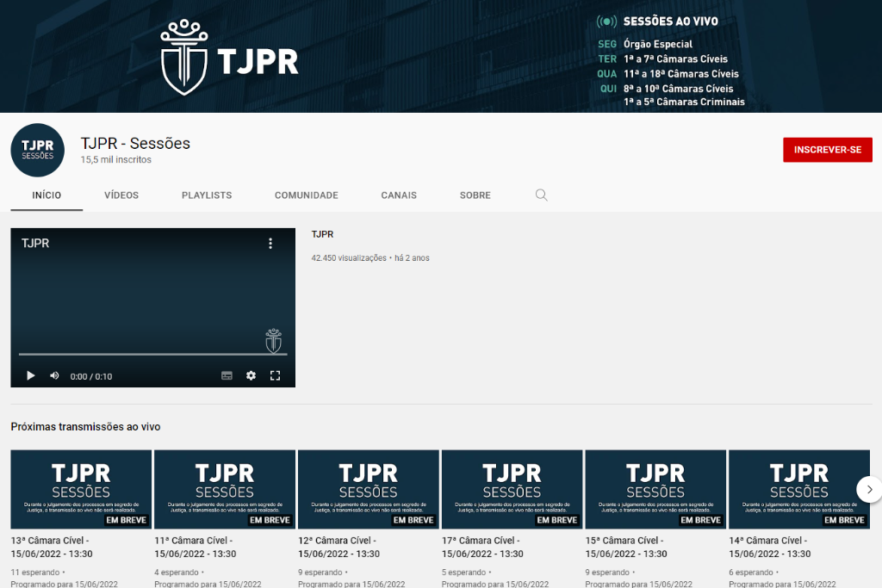Image resolution: width=882 pixels, height=588 pixels.
Task: Click the 5 esperando text
Action: point(464,573)
